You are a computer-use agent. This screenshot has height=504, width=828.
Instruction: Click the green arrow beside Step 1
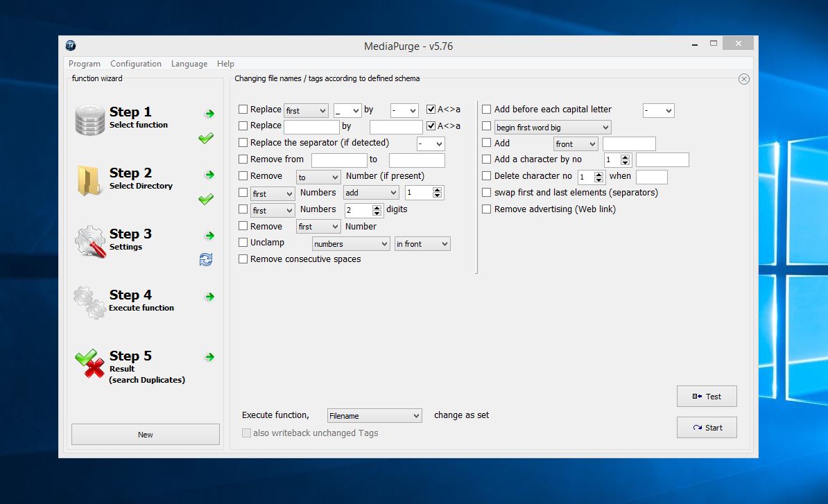tap(209, 114)
